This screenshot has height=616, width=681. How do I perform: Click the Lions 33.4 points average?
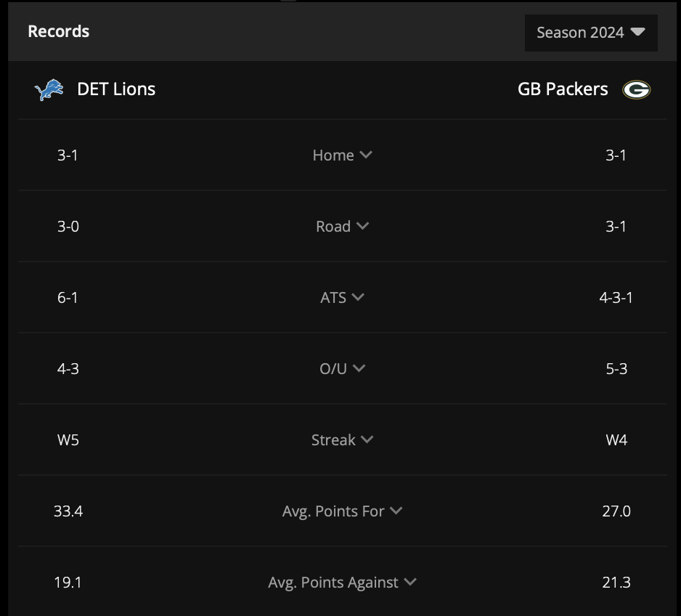pyautogui.click(x=68, y=511)
